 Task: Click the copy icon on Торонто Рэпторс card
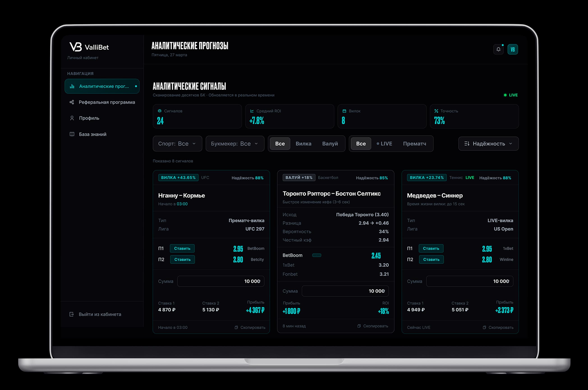click(359, 326)
